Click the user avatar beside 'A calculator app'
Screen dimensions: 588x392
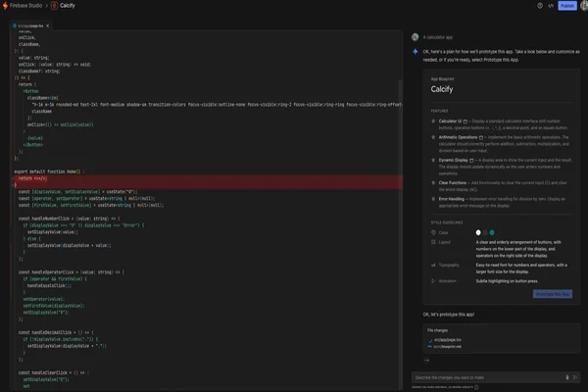click(416, 37)
